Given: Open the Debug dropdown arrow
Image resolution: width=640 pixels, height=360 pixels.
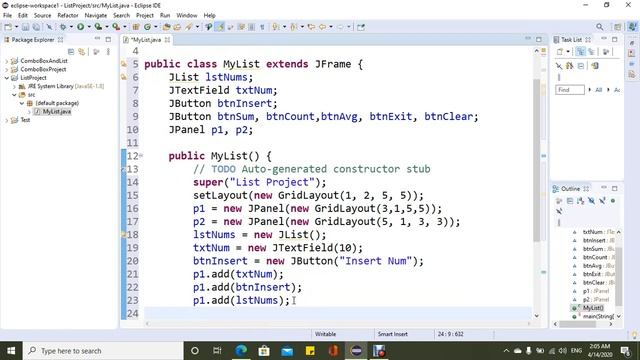Looking at the screenshot, I should pos(71,27).
